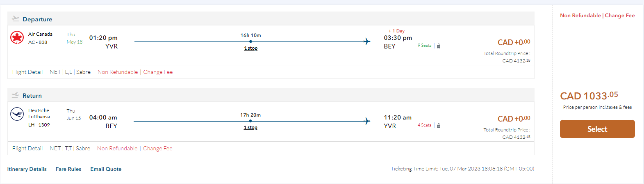Click the Return plane icon
644x184 pixels.
[16, 95]
